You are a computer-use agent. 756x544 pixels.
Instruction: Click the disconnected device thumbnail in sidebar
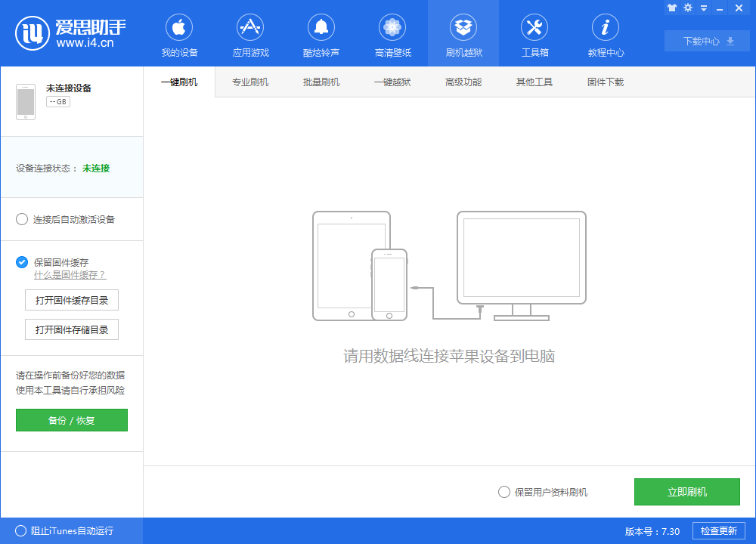(x=26, y=101)
